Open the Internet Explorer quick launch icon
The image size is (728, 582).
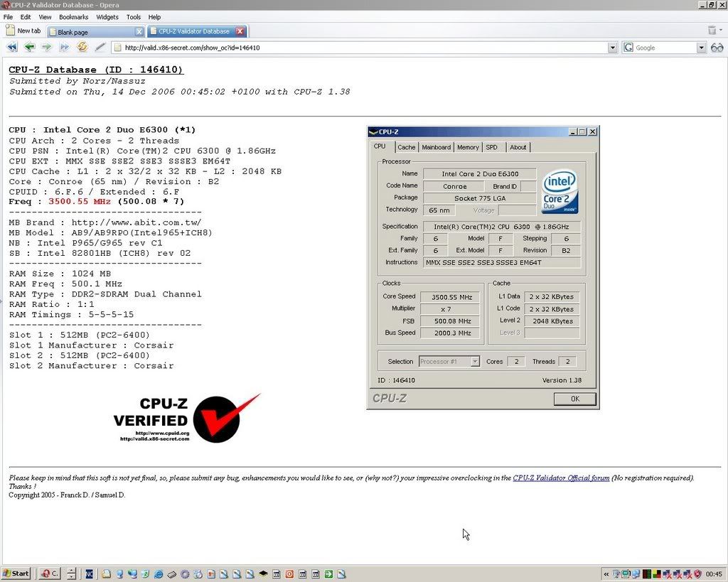[159, 574]
